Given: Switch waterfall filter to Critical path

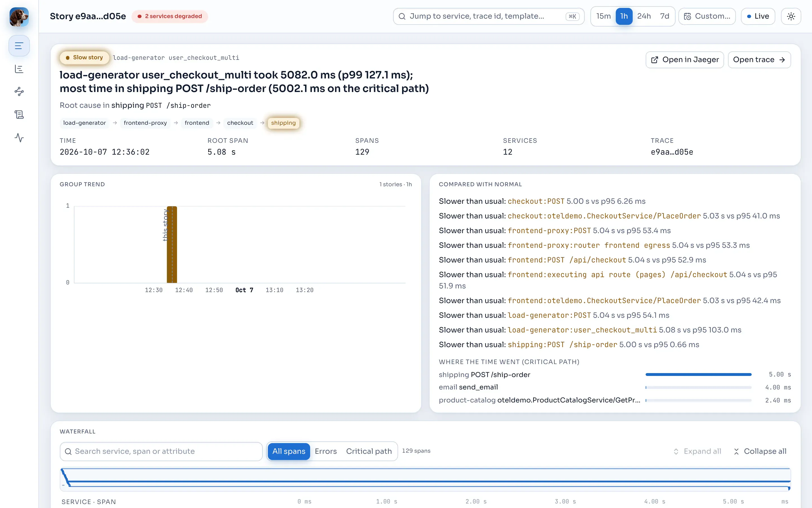Looking at the screenshot, I should pyautogui.click(x=369, y=452).
